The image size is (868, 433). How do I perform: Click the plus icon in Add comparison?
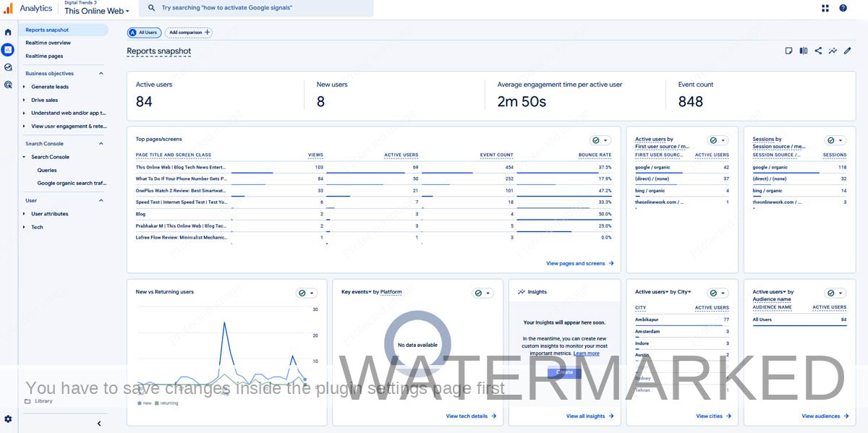coord(208,33)
